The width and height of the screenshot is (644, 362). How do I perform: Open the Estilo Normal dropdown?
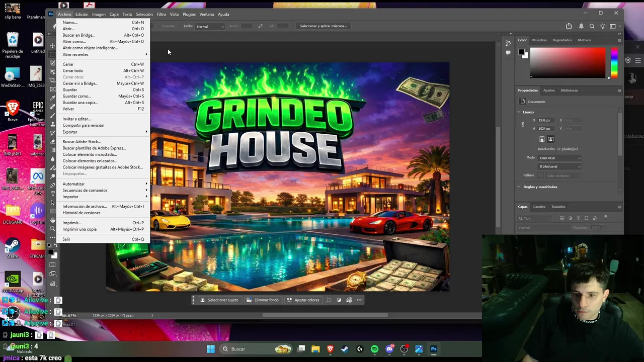(210, 26)
